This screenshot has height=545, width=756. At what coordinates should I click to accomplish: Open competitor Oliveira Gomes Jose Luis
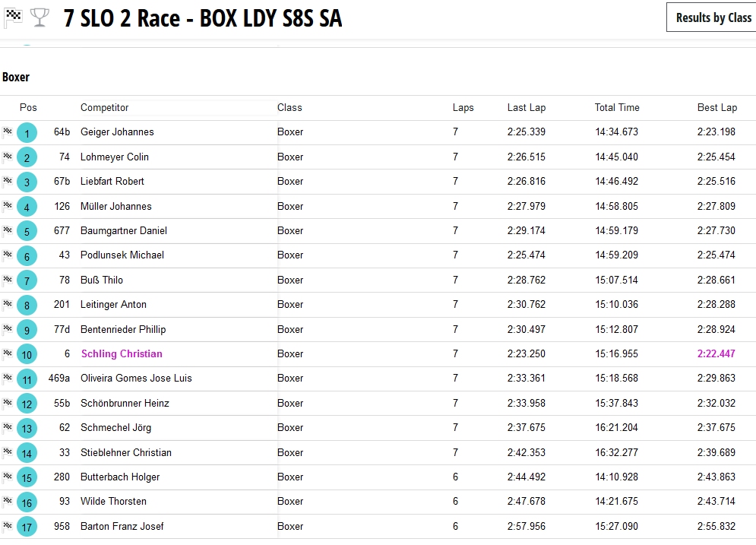click(x=136, y=378)
